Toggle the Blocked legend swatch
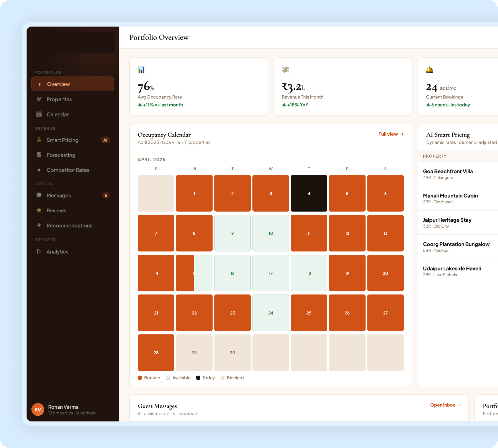The image size is (498, 448). [222, 377]
